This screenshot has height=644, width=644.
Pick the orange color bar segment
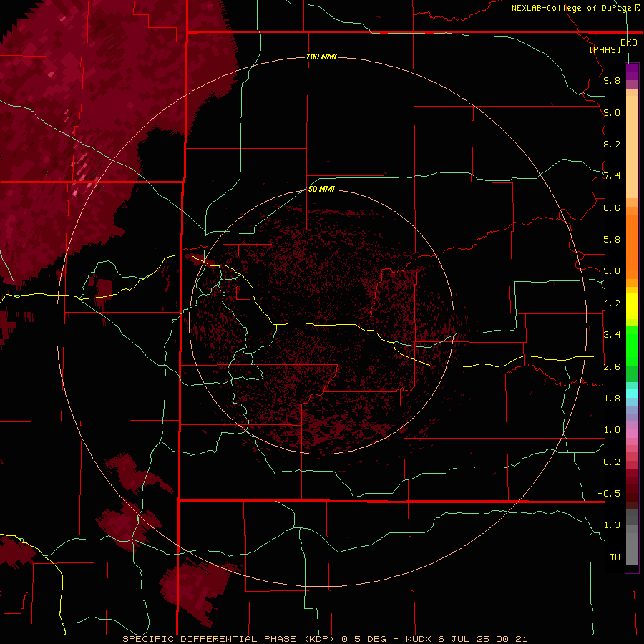coord(632,248)
